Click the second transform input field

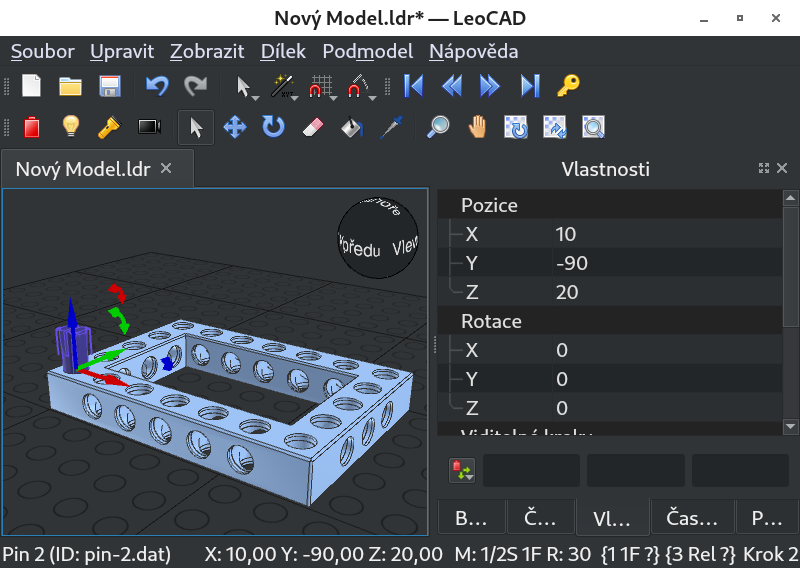(x=636, y=470)
